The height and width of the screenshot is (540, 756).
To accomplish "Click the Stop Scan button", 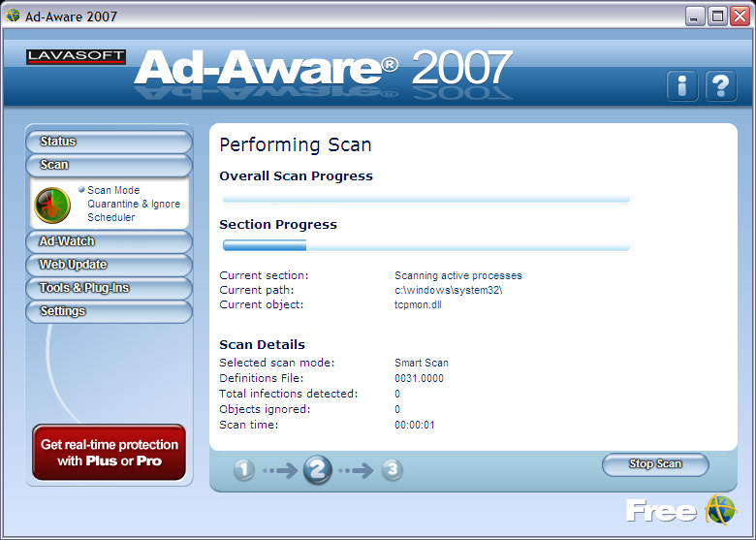I will 655,463.
